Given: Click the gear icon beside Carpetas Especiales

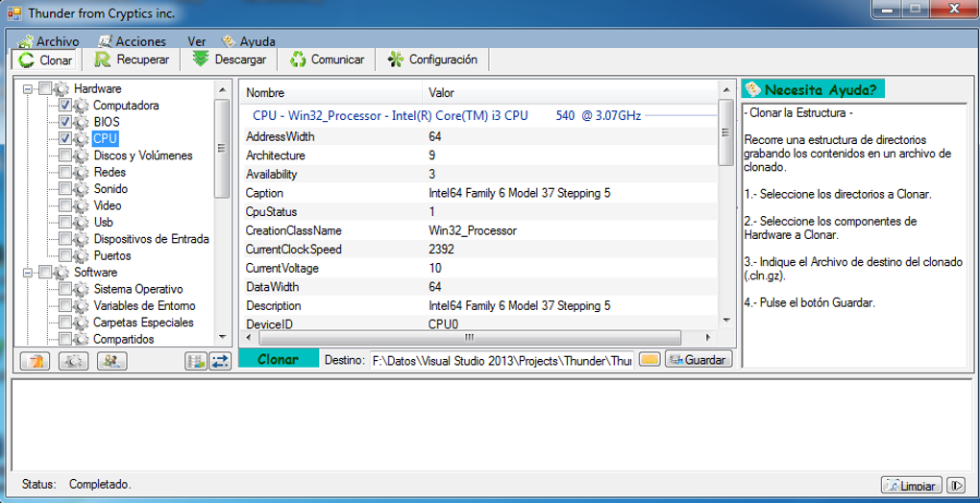Looking at the screenshot, I should tap(82, 323).
